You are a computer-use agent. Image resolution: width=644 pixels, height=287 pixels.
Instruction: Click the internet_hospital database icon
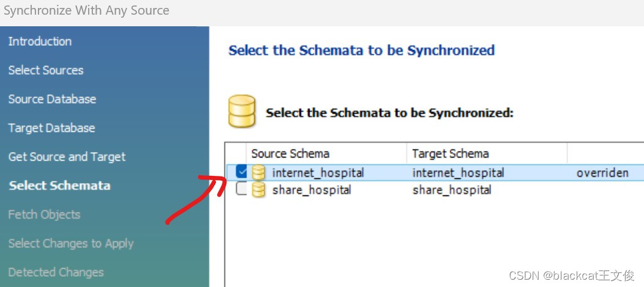(259, 173)
